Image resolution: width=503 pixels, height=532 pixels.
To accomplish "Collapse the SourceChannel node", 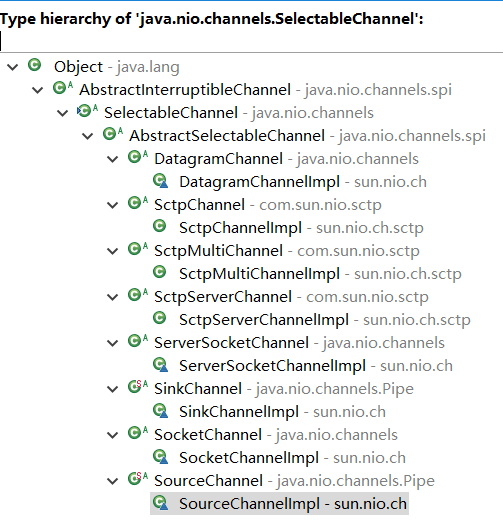I will (x=112, y=481).
